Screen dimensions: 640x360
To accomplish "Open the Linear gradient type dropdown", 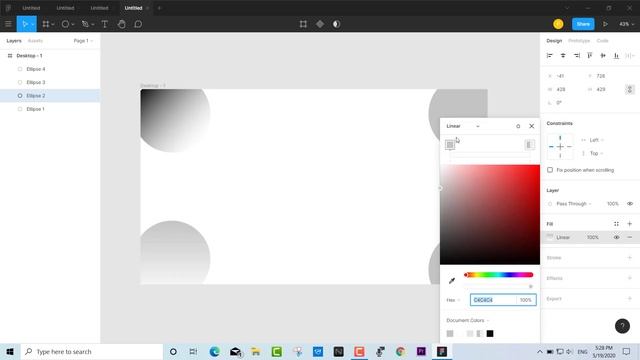I will 462,126.
